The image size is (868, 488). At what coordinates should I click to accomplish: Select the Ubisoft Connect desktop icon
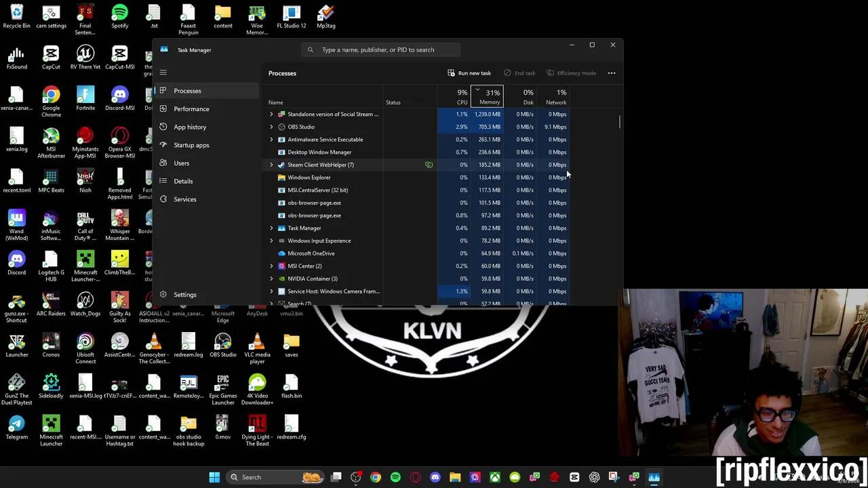tap(85, 349)
